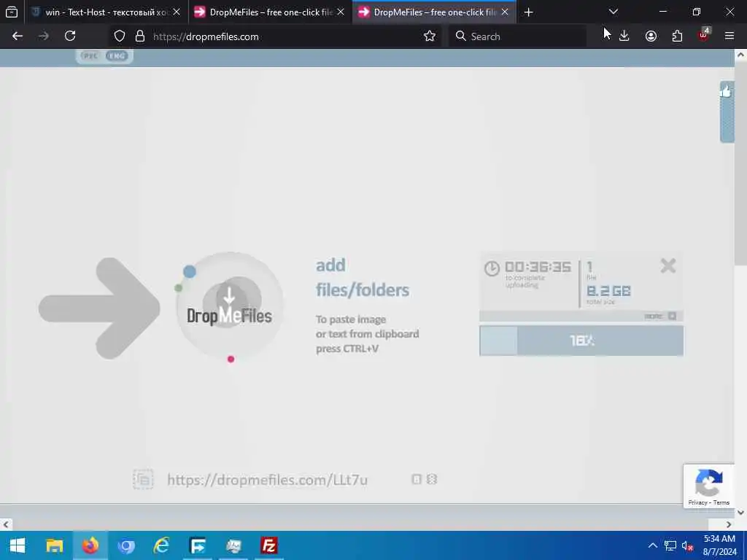This screenshot has width=747, height=560.
Task: Cancel the upload with the X icon
Action: 668,265
